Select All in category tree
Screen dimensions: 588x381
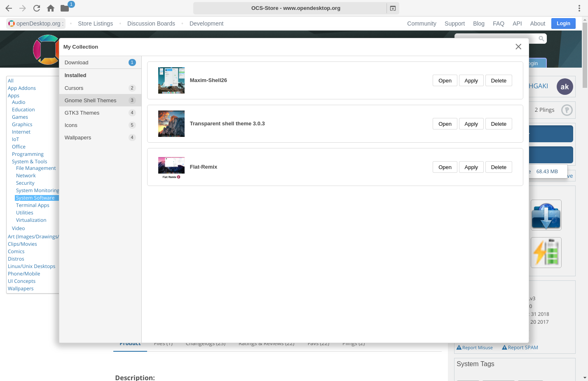(11, 81)
